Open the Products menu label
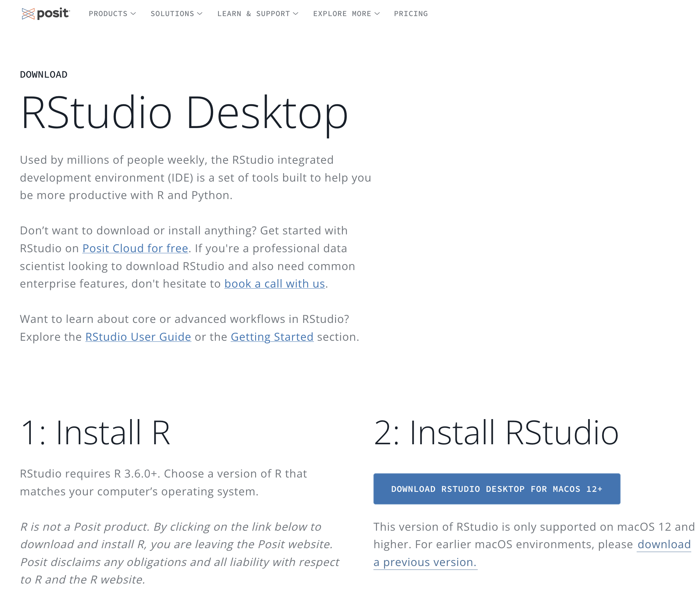This screenshot has height=594, width=700. point(108,14)
